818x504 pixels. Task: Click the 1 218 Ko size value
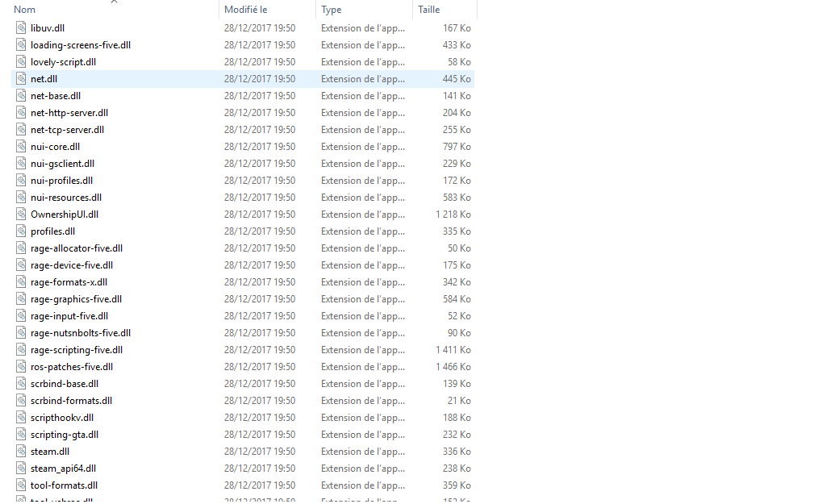(x=453, y=215)
